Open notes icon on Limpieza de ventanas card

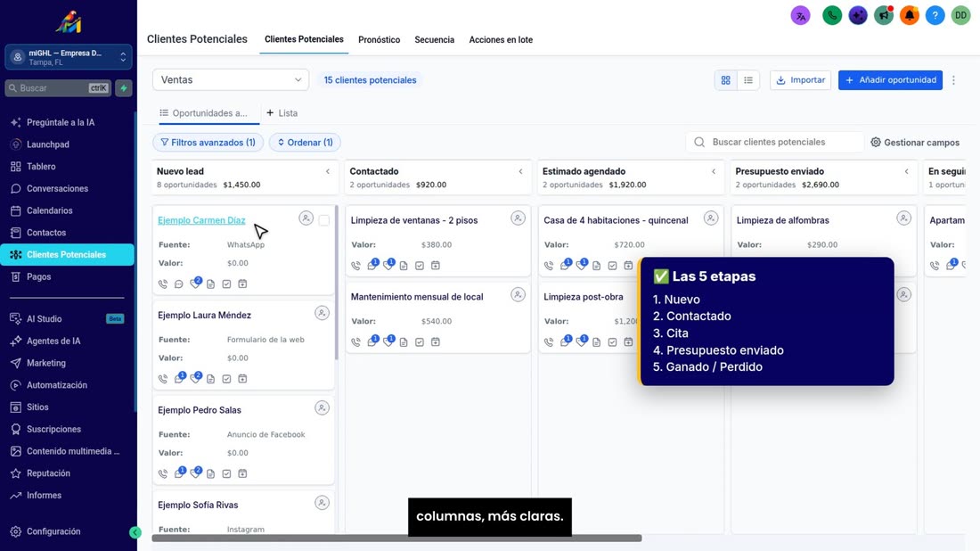click(404, 266)
